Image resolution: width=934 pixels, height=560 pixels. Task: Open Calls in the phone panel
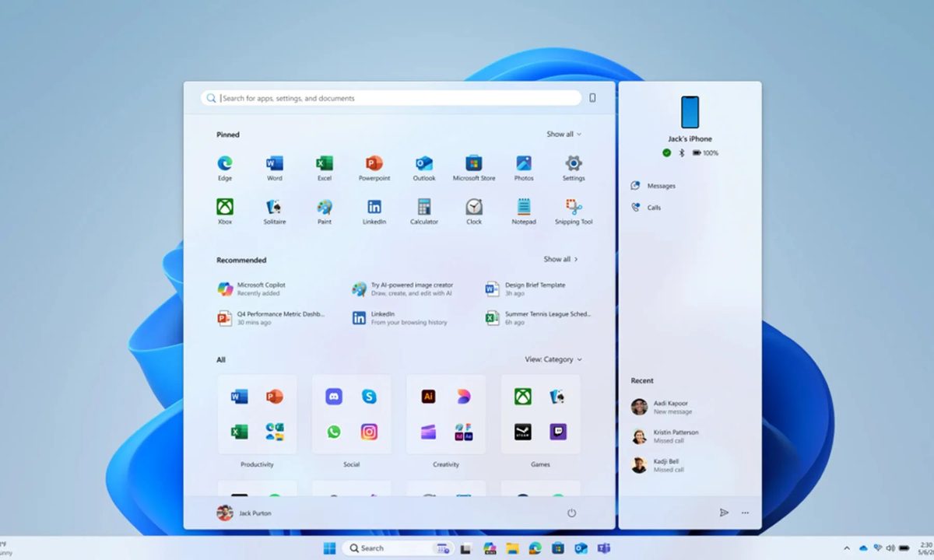tap(651, 207)
